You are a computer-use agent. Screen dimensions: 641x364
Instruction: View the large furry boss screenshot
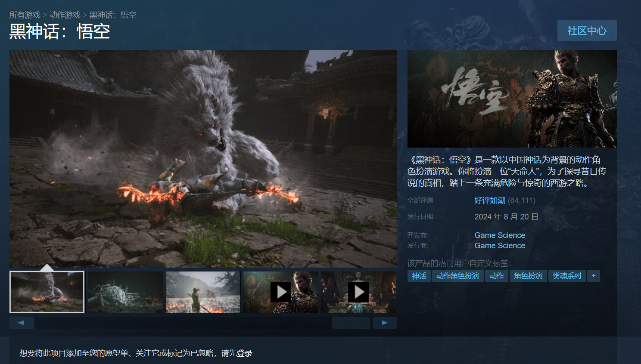[x=203, y=158]
